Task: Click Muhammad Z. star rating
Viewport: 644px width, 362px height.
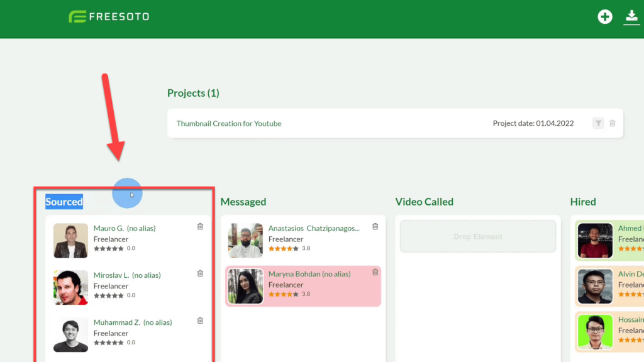Action: tap(108, 343)
